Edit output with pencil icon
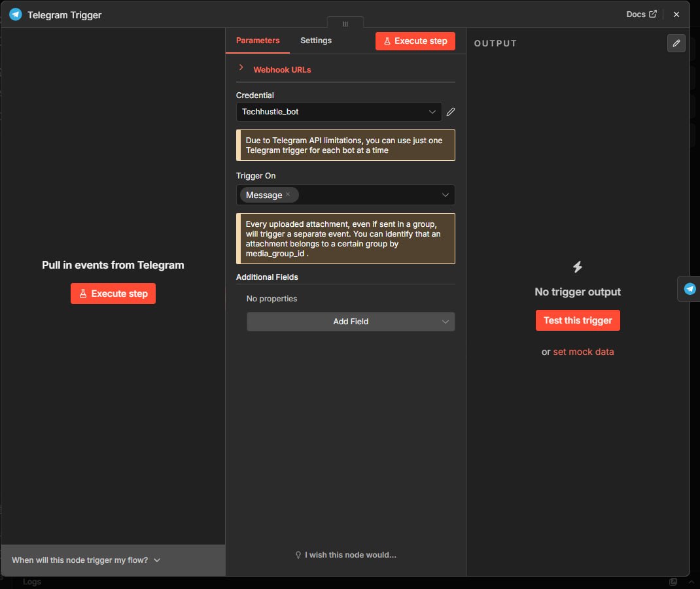The width and height of the screenshot is (700, 589). [x=676, y=43]
